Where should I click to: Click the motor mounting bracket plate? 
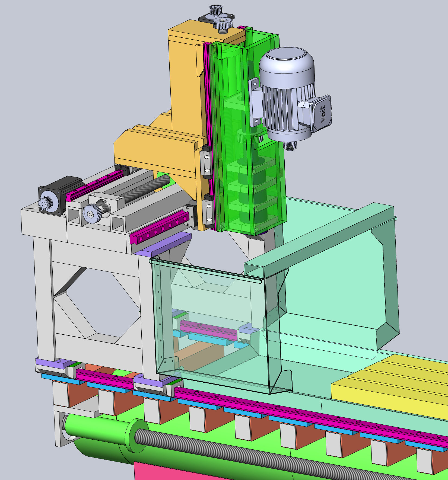(x=254, y=102)
